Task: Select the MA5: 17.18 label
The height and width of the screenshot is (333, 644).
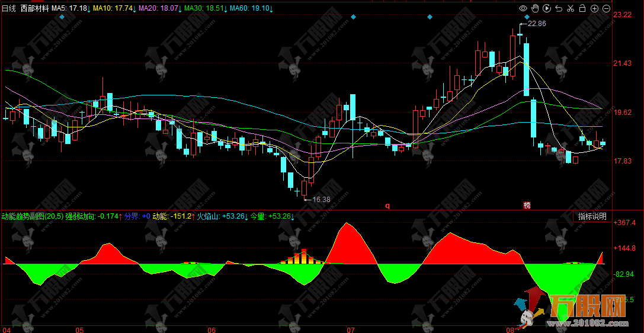Action: point(69,8)
